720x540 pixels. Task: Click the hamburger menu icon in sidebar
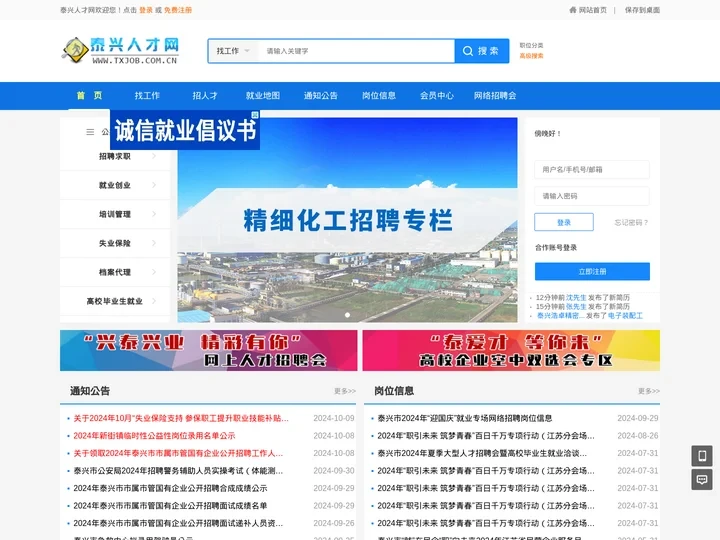tap(90, 132)
